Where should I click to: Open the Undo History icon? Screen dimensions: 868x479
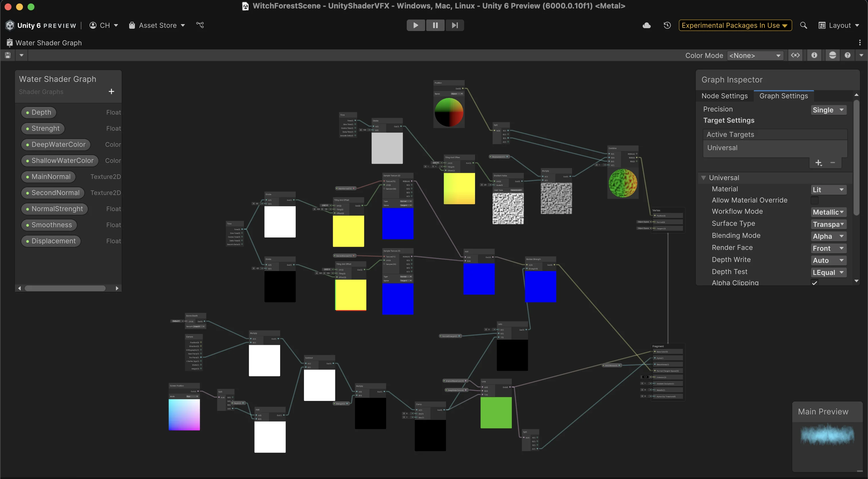pyautogui.click(x=667, y=25)
